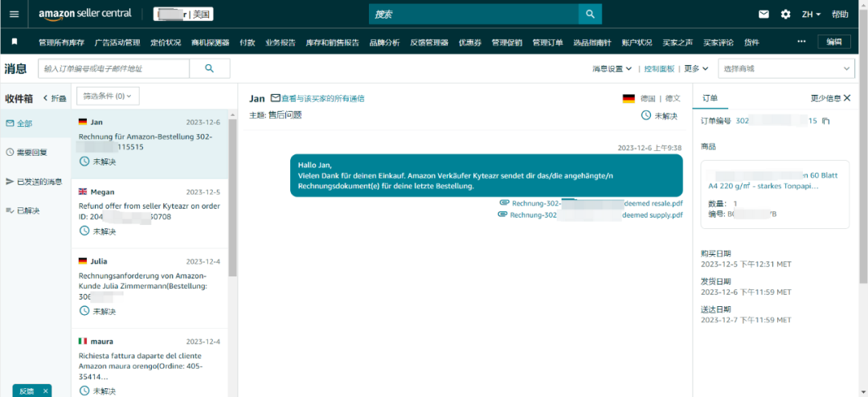Click the search magnifier button in top bar
The width and height of the screenshot is (868, 397).
point(590,14)
